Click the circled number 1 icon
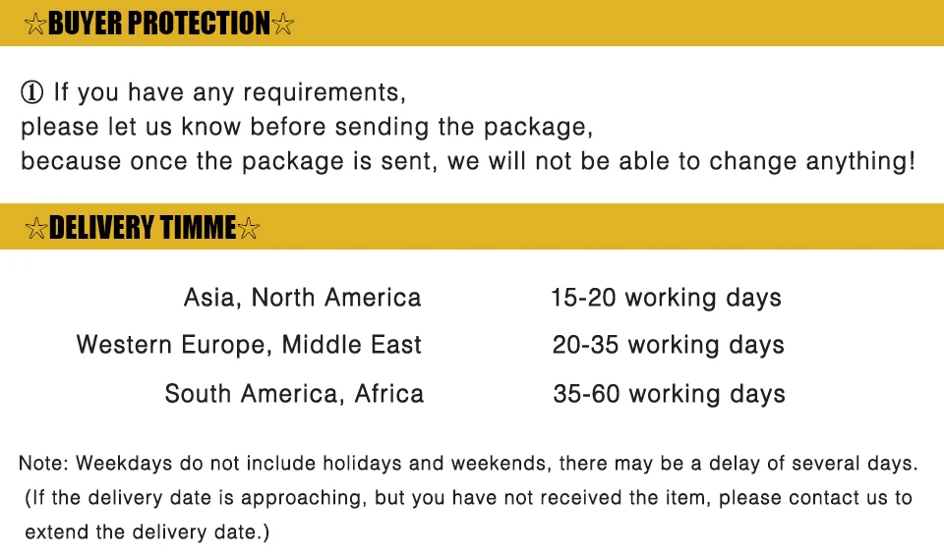Viewport: 944px width, 560px height. tap(32, 93)
